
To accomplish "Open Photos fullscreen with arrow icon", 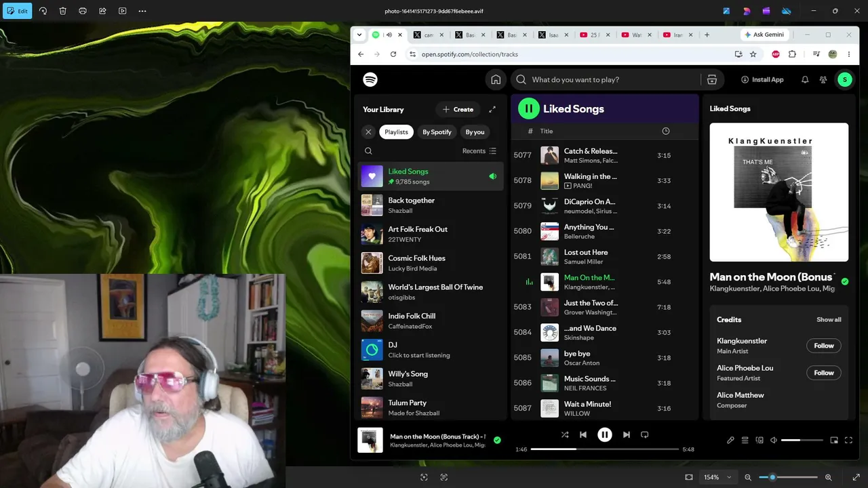I will tap(856, 477).
